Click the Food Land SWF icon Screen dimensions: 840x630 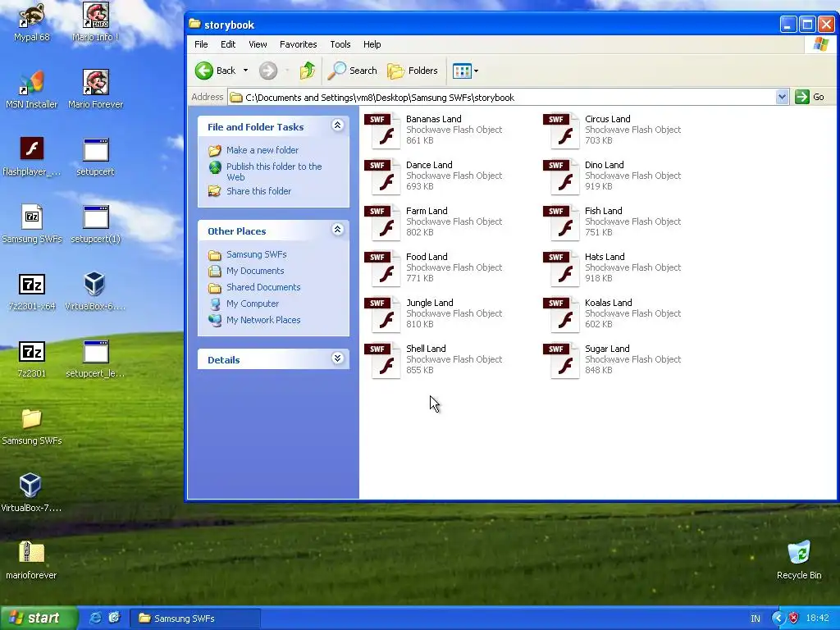coord(383,268)
